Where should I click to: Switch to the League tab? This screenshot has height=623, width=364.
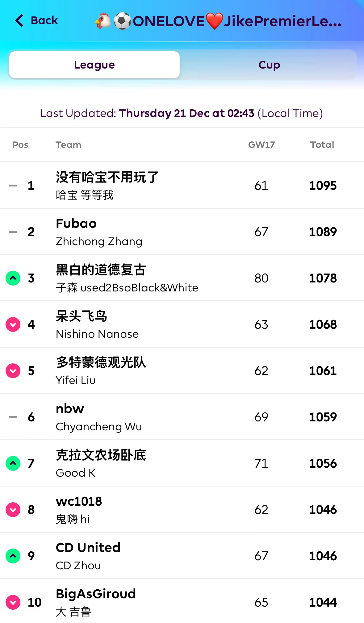94,65
